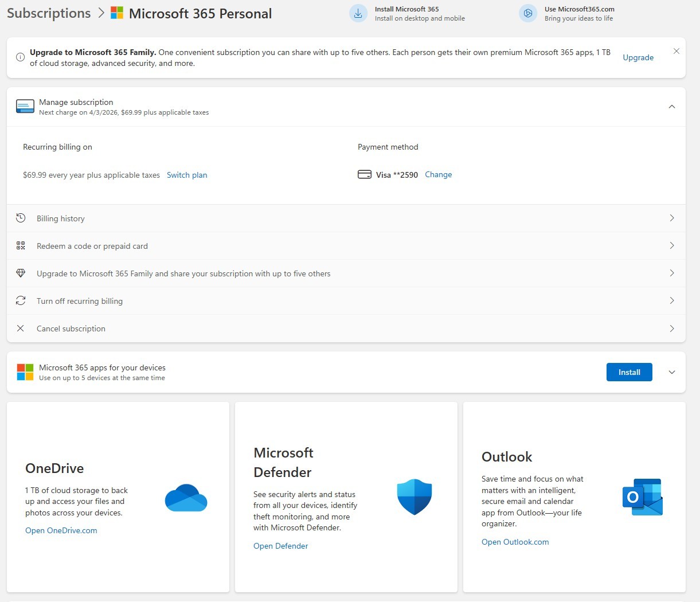Click the Upgrade link in the banner
Screen dimensions: 700x602
tap(638, 57)
